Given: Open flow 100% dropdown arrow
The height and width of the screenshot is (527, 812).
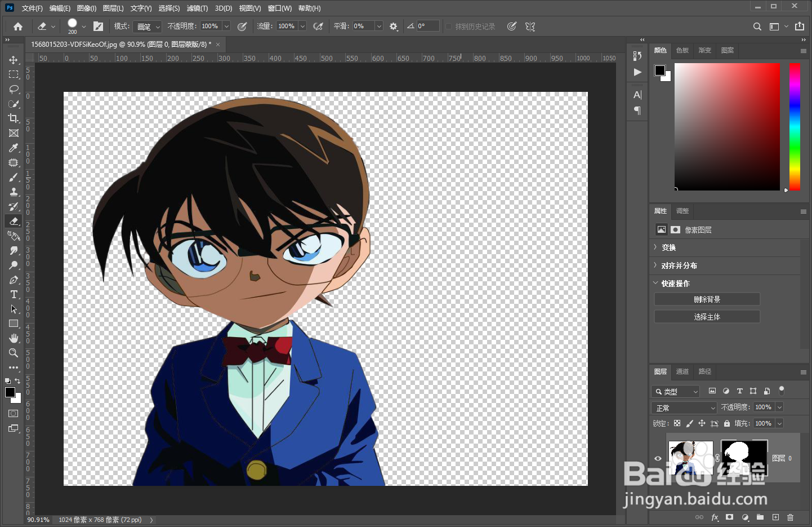Looking at the screenshot, I should tap(302, 26).
